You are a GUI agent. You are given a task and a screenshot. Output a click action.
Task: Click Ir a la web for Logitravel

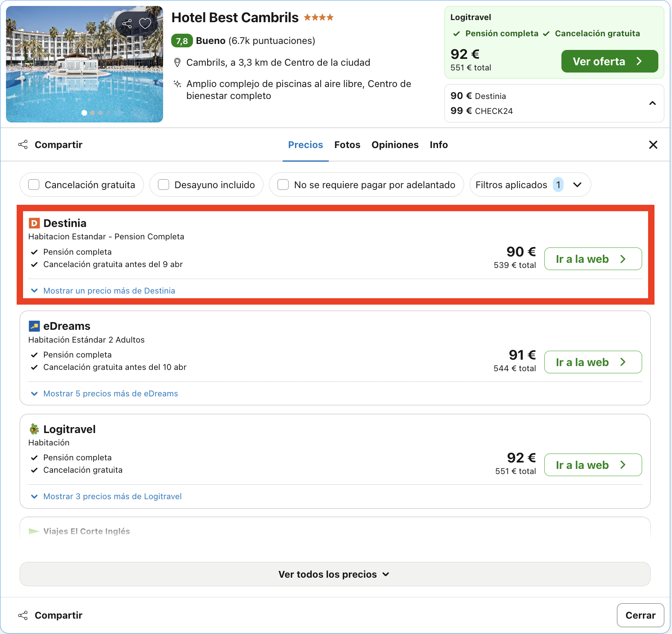click(593, 465)
